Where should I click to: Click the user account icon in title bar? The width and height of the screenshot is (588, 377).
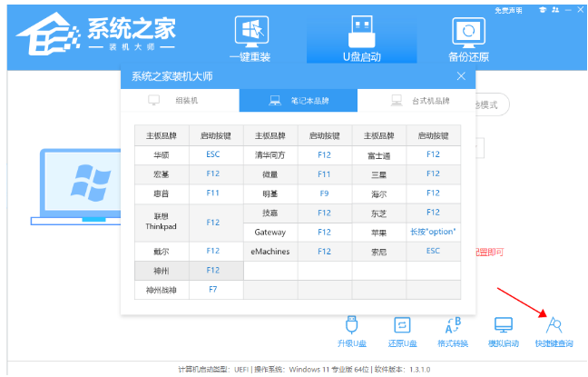(554, 10)
